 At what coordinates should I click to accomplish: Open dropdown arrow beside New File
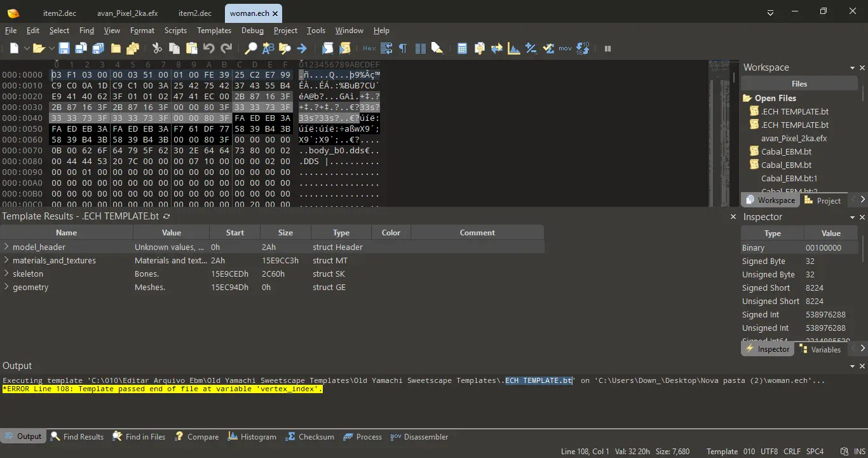(27, 48)
